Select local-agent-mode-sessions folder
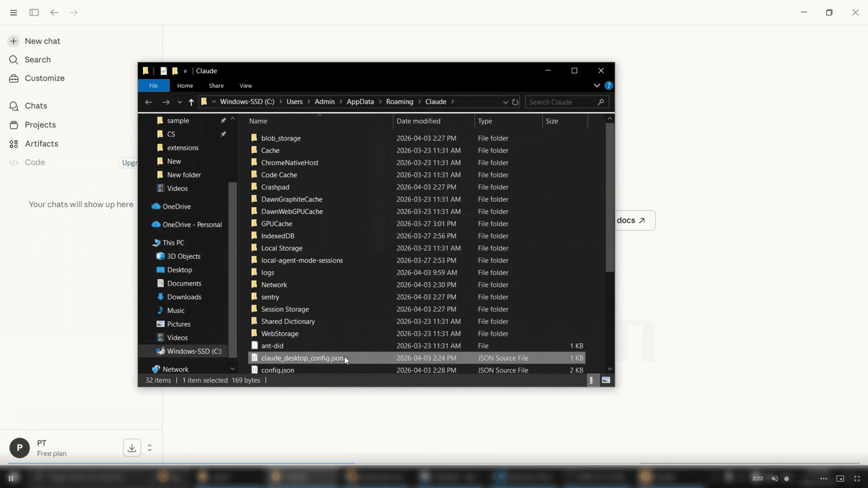The height and width of the screenshot is (488, 868). point(417,260)
